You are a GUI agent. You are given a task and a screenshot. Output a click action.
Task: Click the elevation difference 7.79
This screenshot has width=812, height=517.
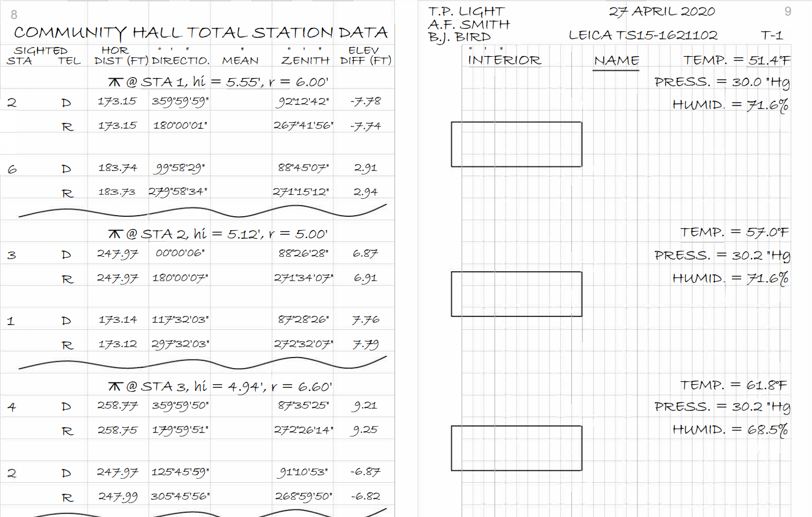[365, 345]
